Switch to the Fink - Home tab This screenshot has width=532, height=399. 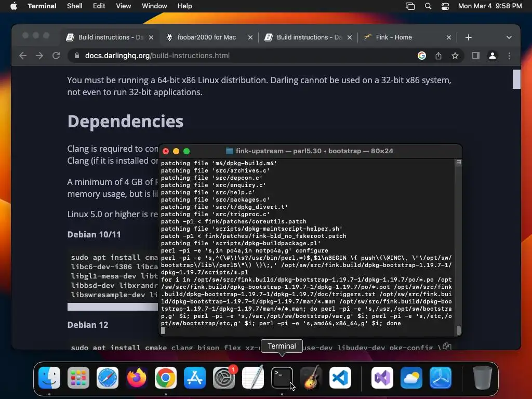point(394,37)
